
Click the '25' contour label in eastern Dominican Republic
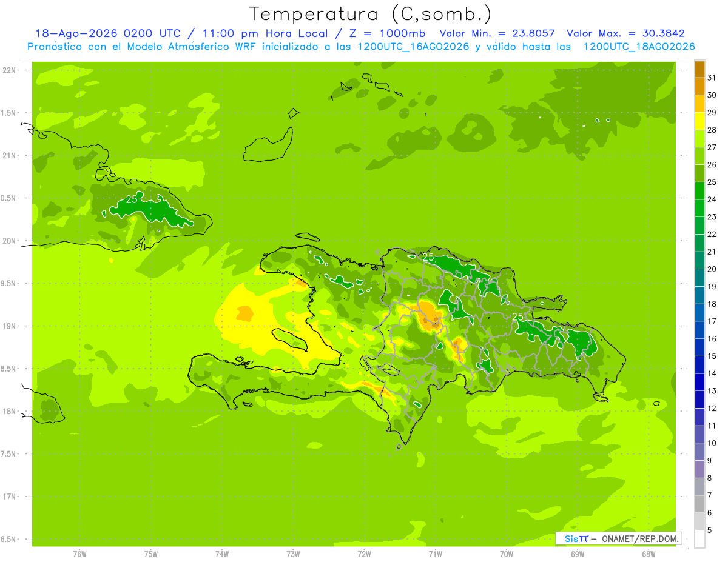point(518,316)
